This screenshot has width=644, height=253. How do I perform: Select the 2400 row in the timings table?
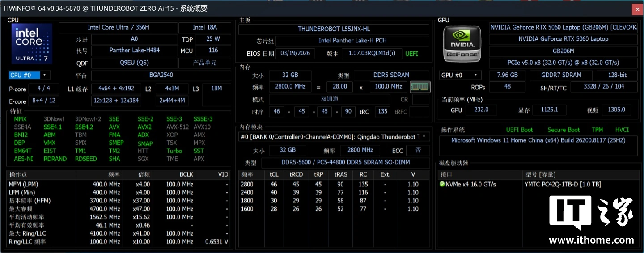(334, 192)
